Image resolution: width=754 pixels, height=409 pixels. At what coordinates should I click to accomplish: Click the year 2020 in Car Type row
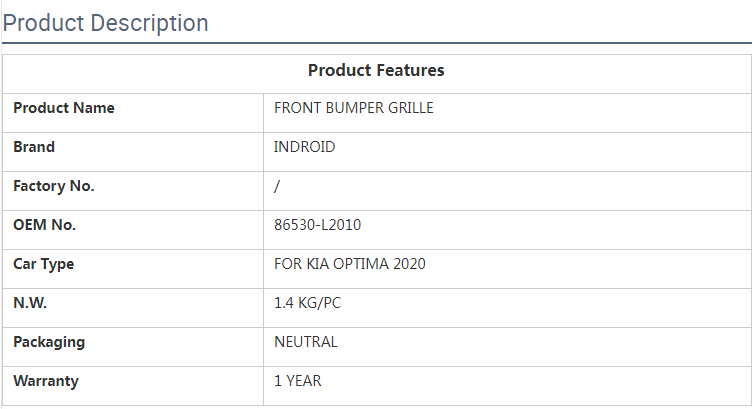[410, 264]
